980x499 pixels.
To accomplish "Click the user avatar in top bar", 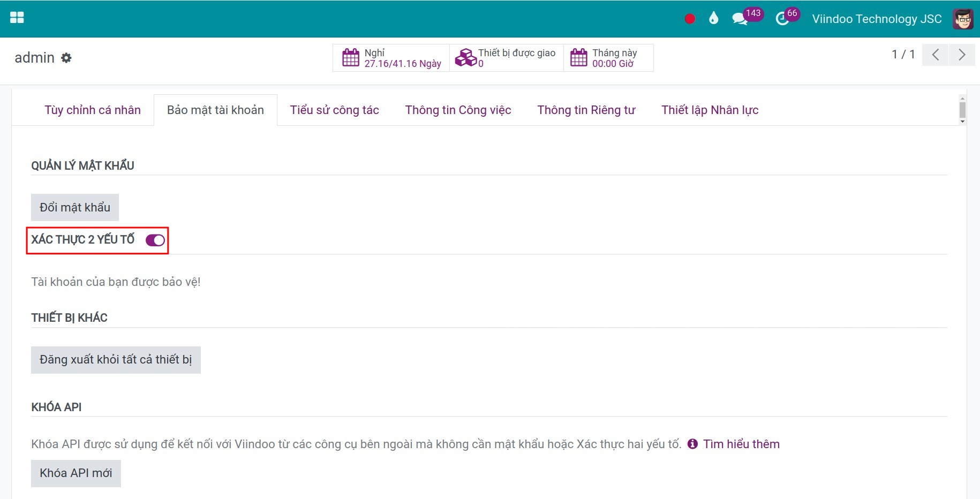I will click(x=963, y=19).
